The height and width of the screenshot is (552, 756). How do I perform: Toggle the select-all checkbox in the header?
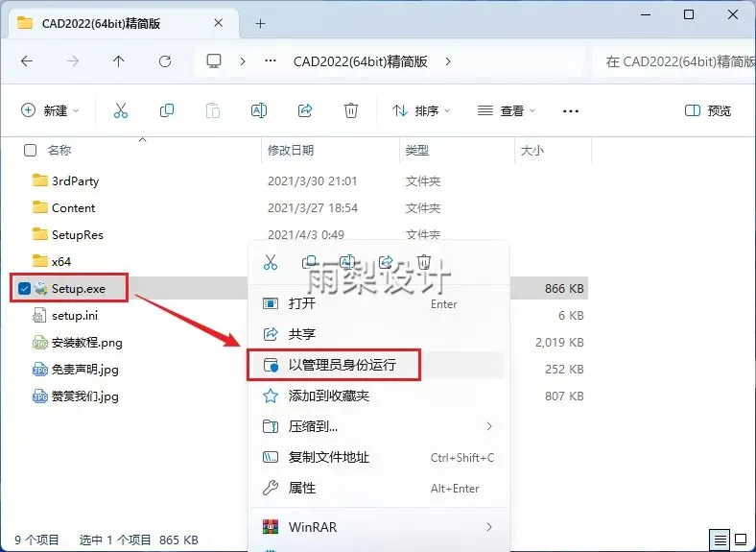(x=30, y=150)
